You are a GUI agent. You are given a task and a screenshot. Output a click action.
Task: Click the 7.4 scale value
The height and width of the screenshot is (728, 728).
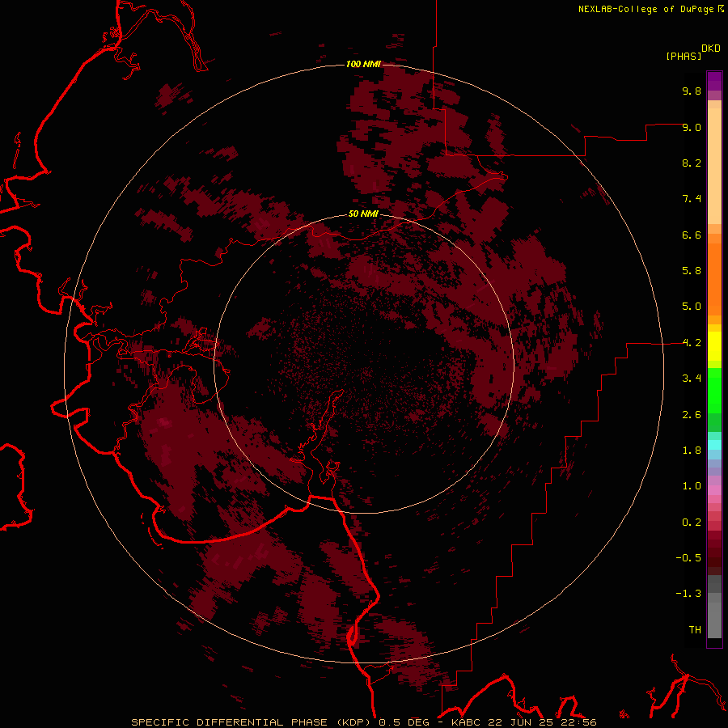(x=692, y=199)
